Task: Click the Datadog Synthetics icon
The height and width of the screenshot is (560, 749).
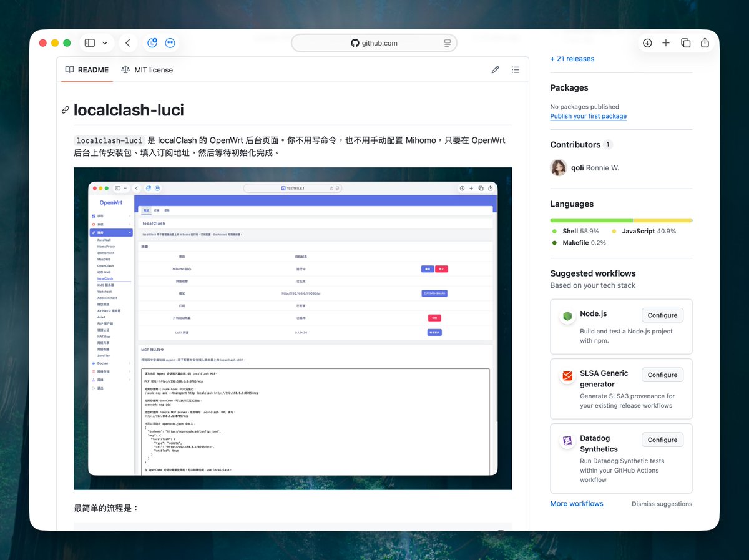Action: (x=567, y=441)
